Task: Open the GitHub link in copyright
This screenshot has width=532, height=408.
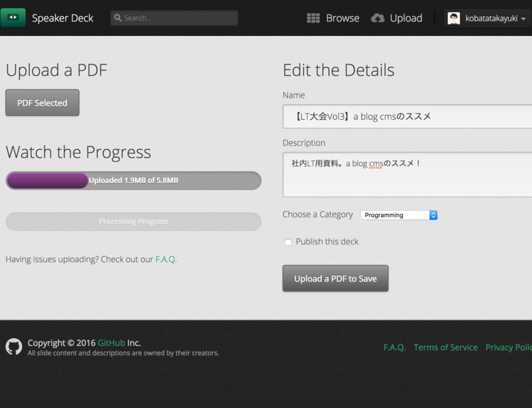Action: coord(111,343)
